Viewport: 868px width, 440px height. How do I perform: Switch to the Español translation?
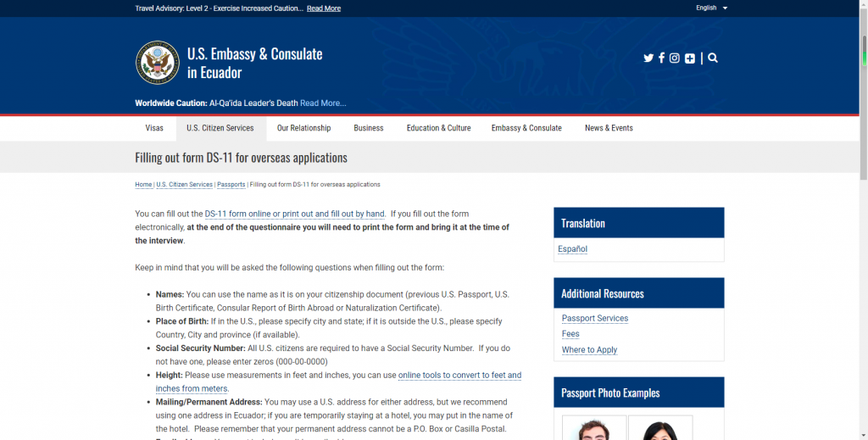point(572,249)
